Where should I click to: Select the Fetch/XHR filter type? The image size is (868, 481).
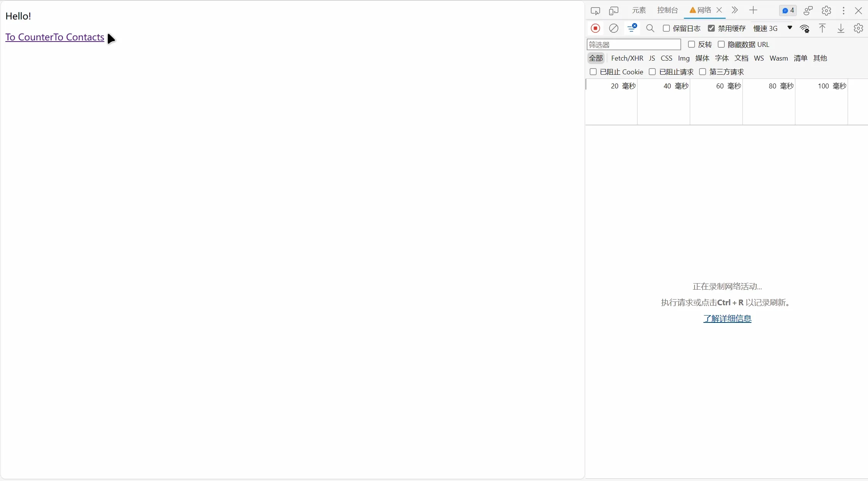[627, 58]
